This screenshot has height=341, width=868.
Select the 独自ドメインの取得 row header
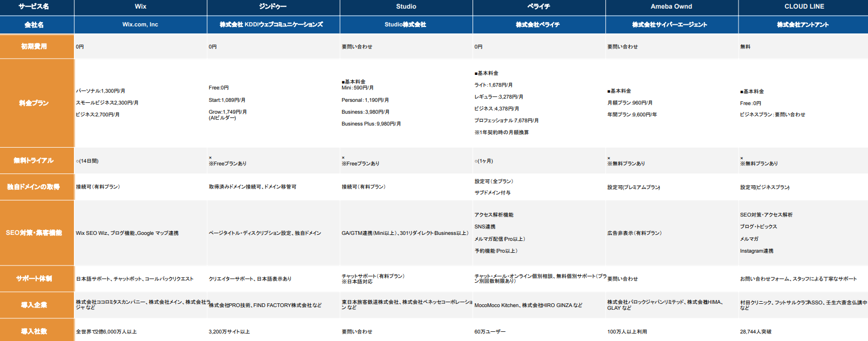point(35,187)
